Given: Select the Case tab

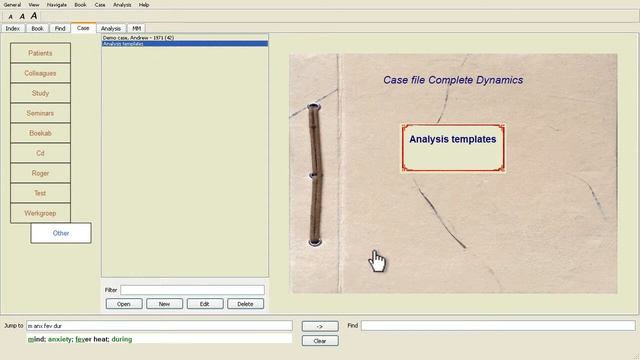Looking at the screenshot, I should pos(83,28).
